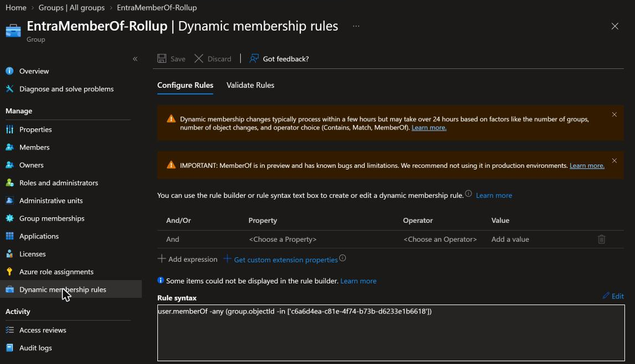Click the Roles and administrators icon
This screenshot has height=364, width=635.
pyautogui.click(x=9, y=183)
